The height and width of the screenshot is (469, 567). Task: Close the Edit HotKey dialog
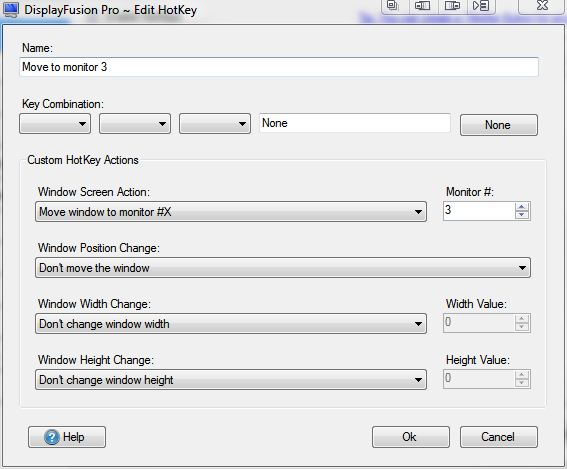coord(542,6)
